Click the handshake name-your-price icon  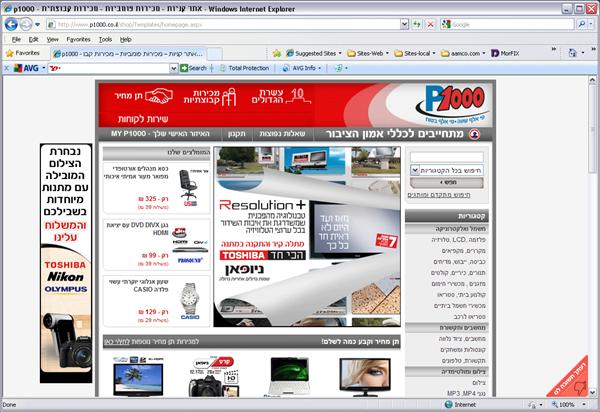(x=159, y=96)
